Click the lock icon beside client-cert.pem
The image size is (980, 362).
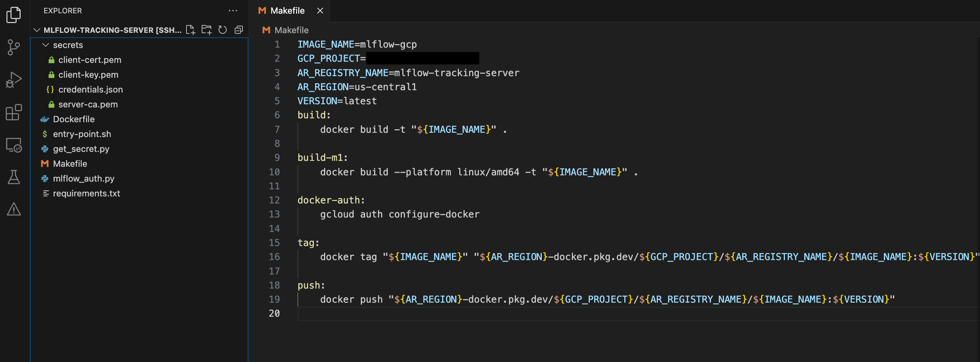click(51, 60)
